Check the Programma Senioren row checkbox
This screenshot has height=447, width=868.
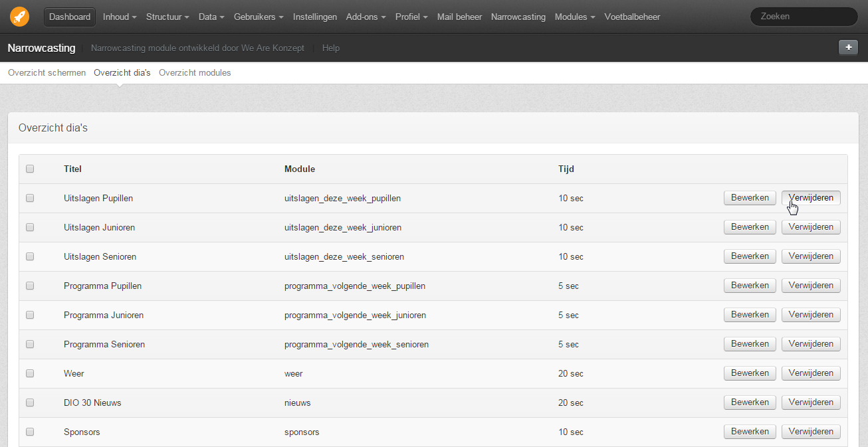pos(30,344)
